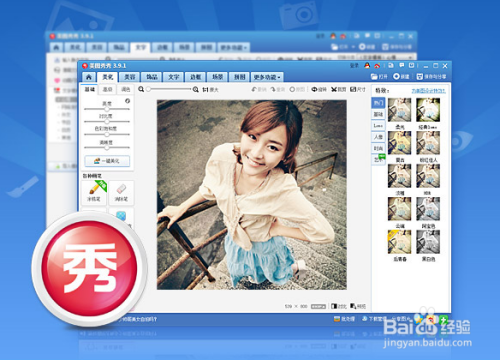The image size is (500, 360).
Task: Click the zoom slider handle
Action: tap(149, 89)
